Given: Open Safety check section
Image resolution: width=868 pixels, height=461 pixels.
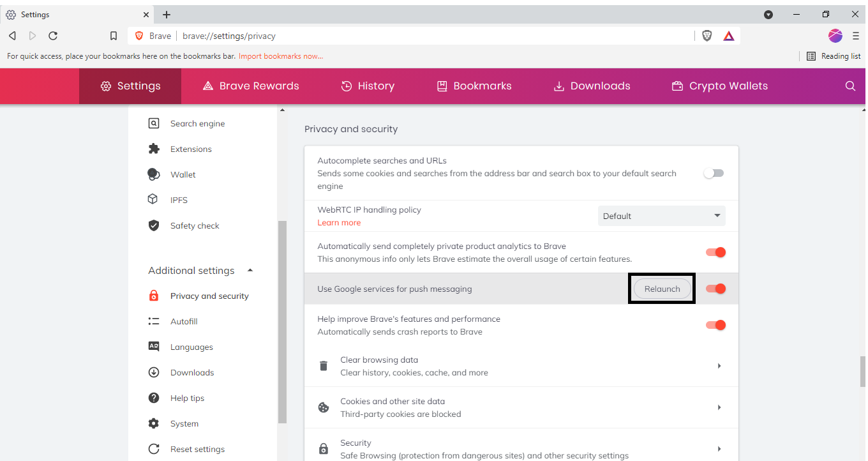Looking at the screenshot, I should click(195, 226).
